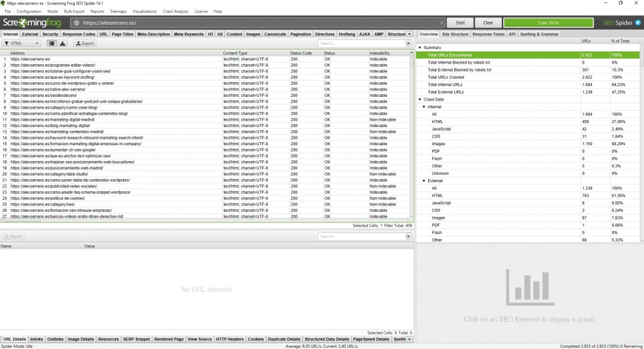Click the lower pane Search field
This screenshot has width=644, height=349.
coord(362,236)
